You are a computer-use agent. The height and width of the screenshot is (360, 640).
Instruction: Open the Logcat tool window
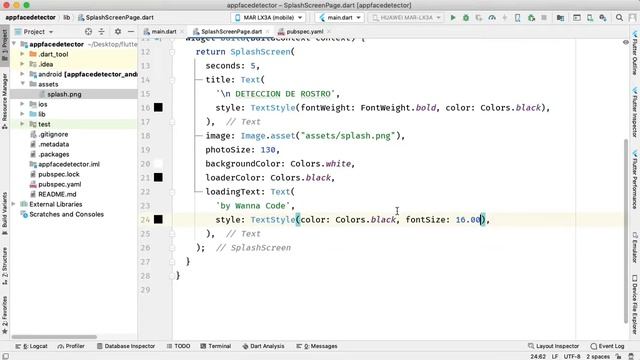[x=31, y=346]
